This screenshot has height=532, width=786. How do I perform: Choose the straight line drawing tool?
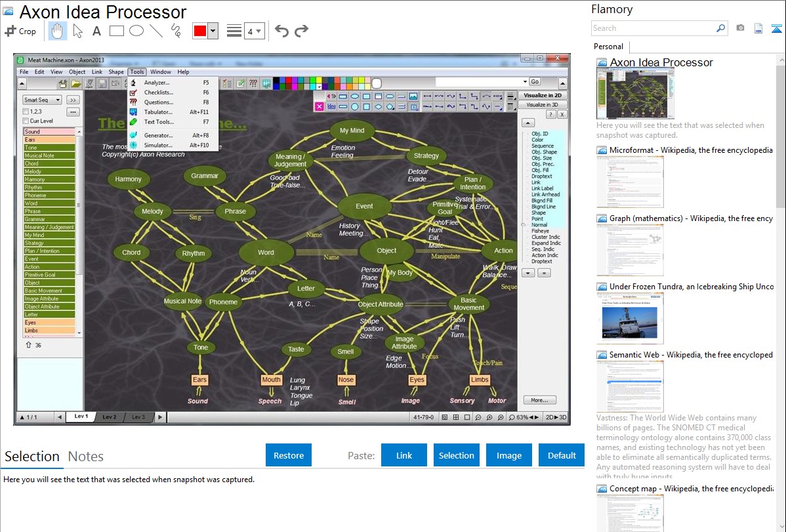pyautogui.click(x=156, y=31)
